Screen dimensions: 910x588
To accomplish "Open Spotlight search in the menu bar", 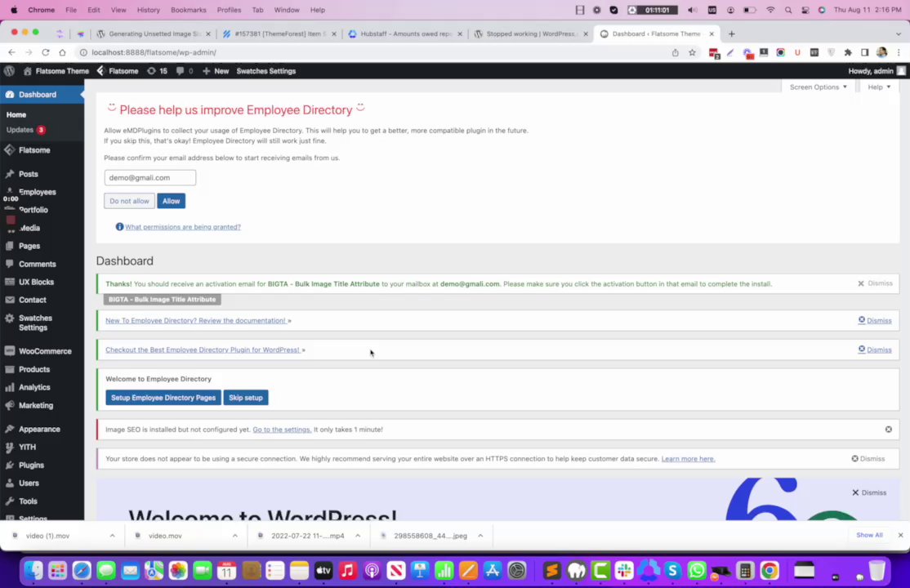I will point(787,10).
